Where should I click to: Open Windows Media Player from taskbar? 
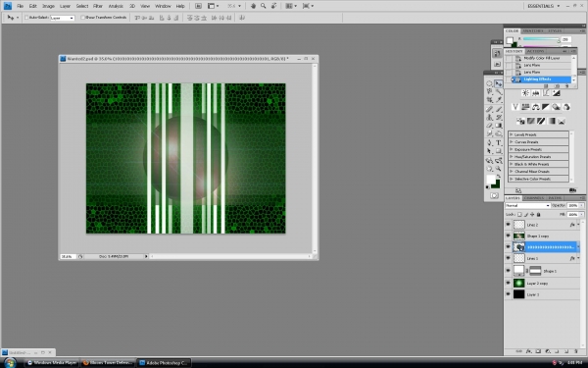52,363
